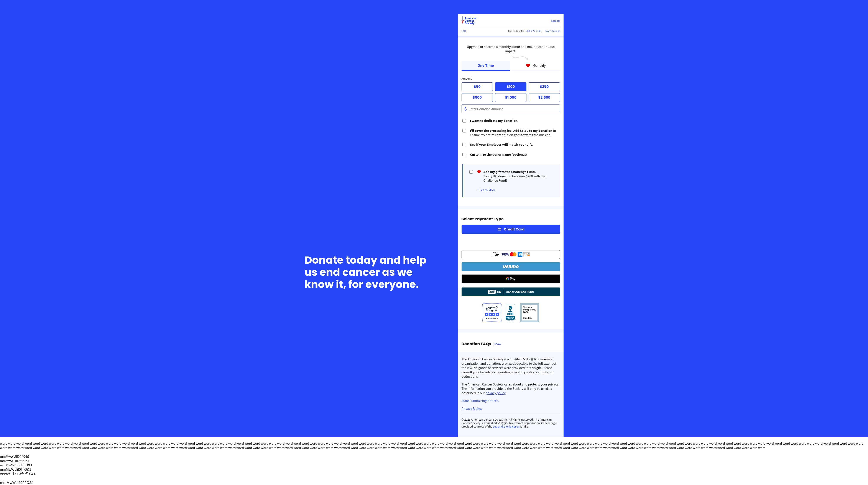The height and width of the screenshot is (485, 868).
Task: Click the 'Amount' label
Action: pyautogui.click(x=466, y=79)
